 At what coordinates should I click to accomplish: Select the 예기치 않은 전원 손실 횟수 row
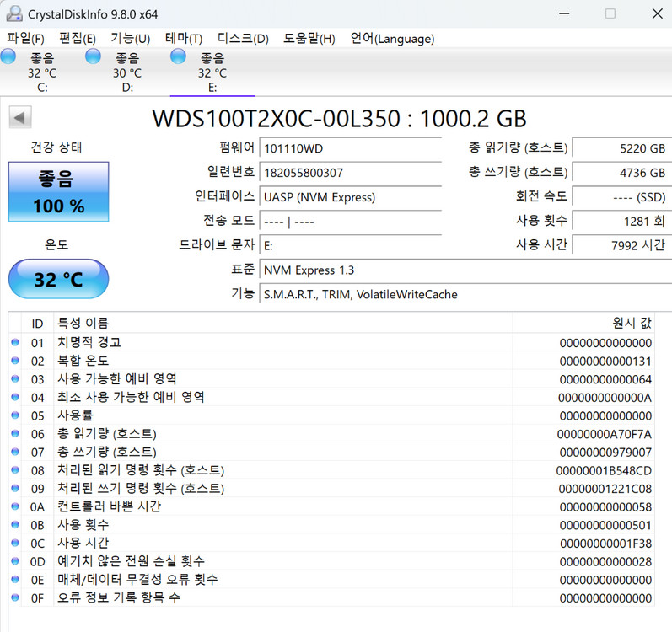pyautogui.click(x=331, y=561)
